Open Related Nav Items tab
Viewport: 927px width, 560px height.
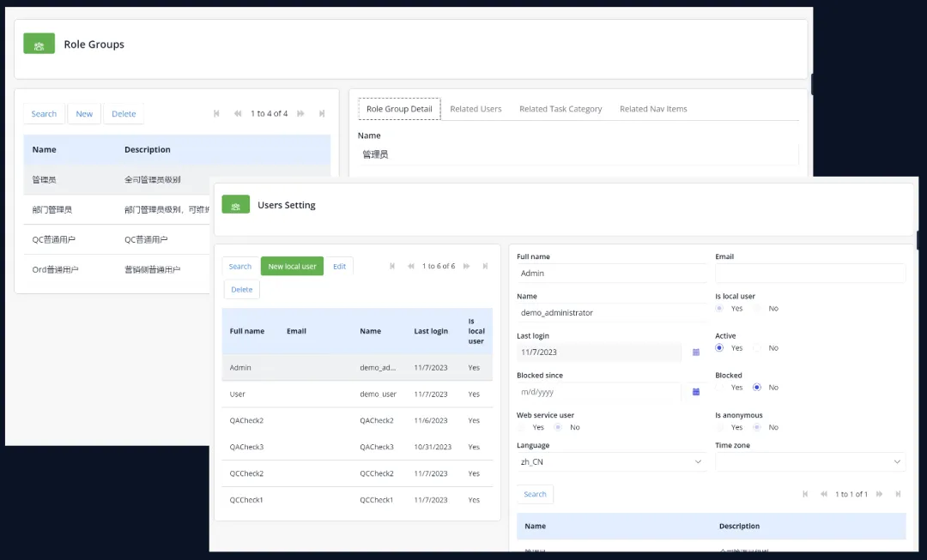click(653, 109)
